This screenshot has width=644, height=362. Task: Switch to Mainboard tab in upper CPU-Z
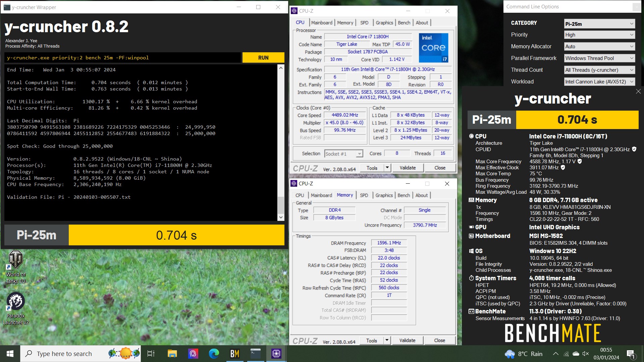[322, 22]
